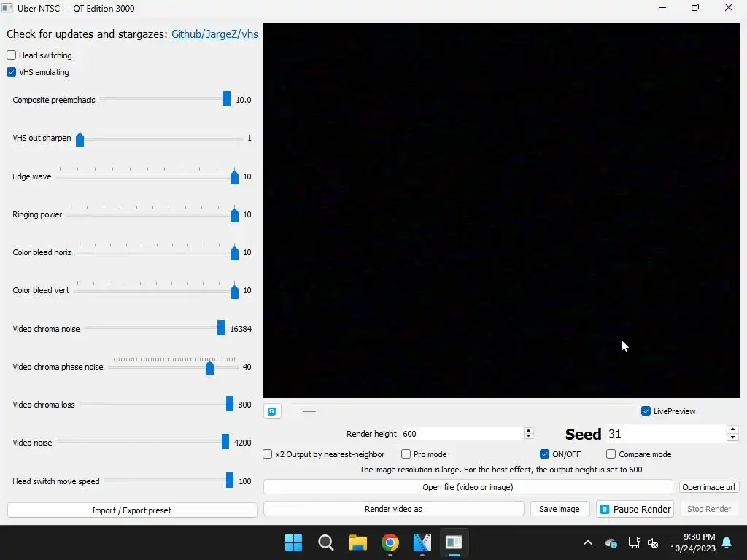Viewport: 747px width, 560px height.
Task: Increase the Render height with the up arrow
Action: (528, 430)
